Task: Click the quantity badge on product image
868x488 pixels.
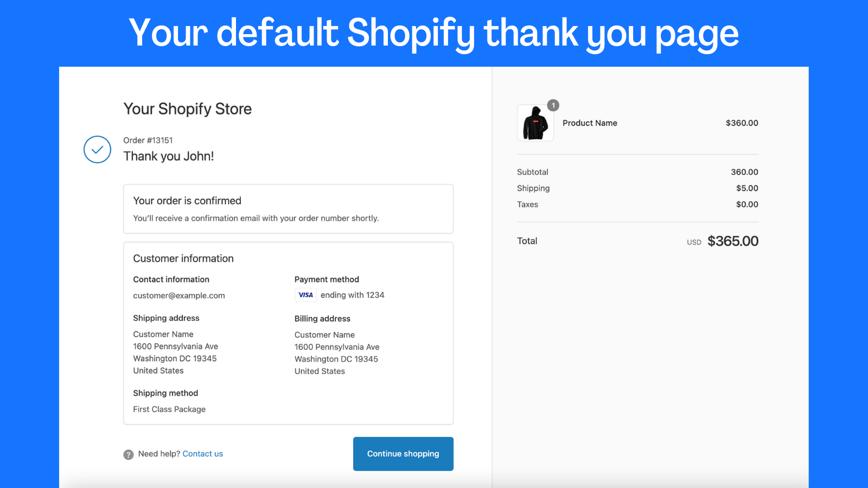Action: [553, 105]
